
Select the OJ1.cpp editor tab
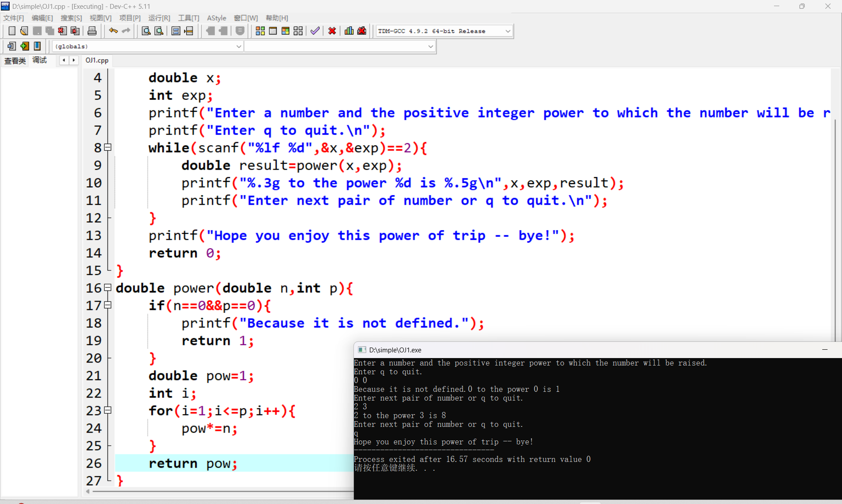(x=97, y=60)
